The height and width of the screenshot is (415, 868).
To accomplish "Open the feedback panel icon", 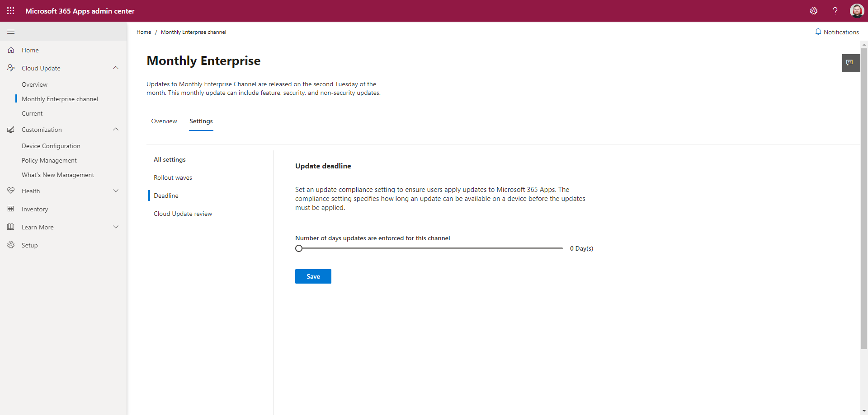I will tap(851, 63).
